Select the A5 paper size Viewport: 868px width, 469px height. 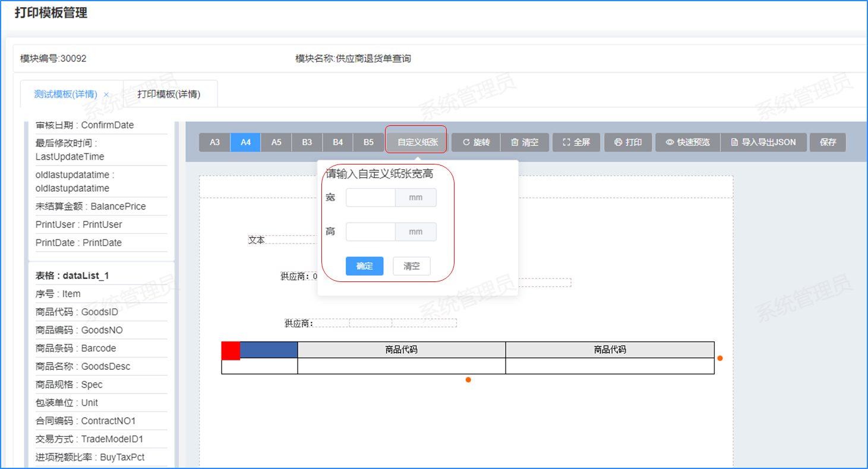pyautogui.click(x=276, y=142)
